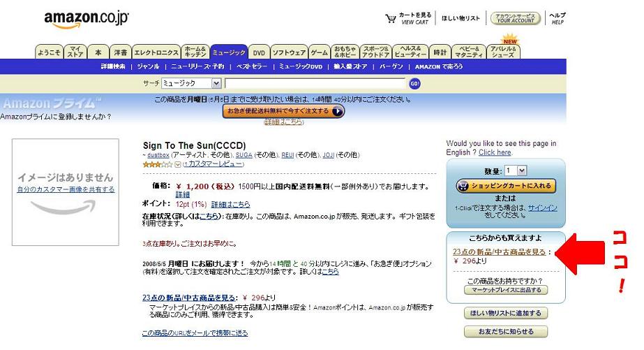Click the SUGA link
This screenshot has width=644, height=350.
click(244, 155)
